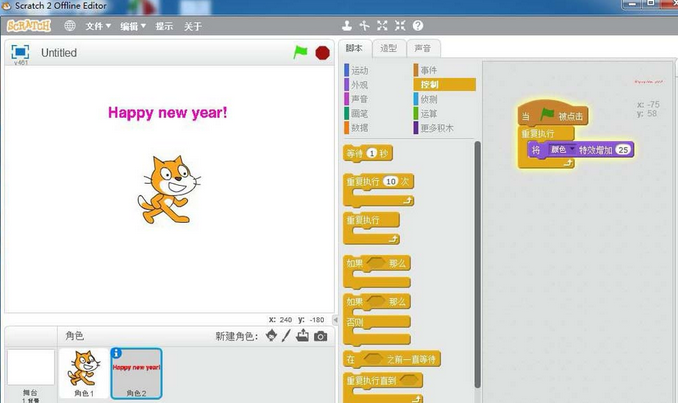Upload a sprite from file icon
This screenshot has height=403, width=678.
tap(303, 336)
